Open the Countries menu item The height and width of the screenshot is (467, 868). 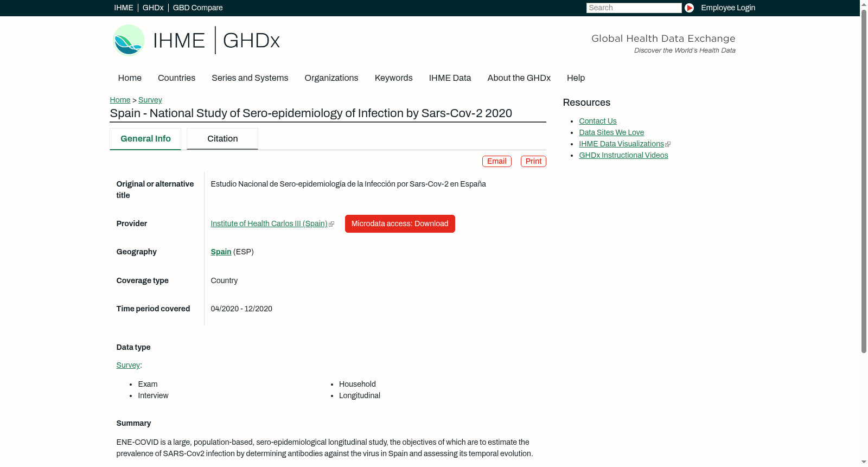click(176, 78)
